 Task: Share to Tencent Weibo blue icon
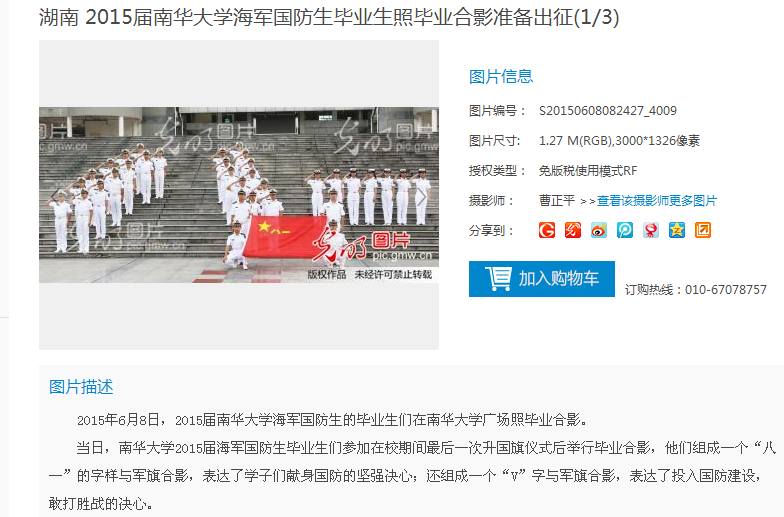click(x=624, y=230)
